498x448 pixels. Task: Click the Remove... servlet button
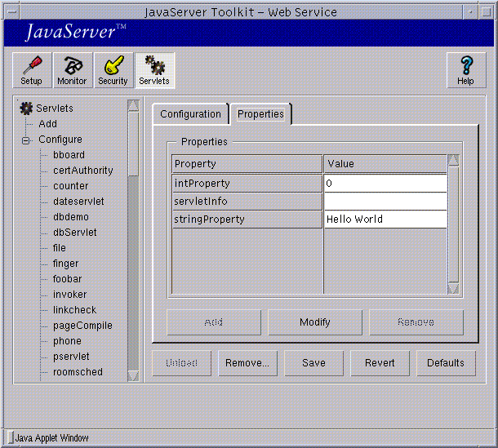coord(247,363)
